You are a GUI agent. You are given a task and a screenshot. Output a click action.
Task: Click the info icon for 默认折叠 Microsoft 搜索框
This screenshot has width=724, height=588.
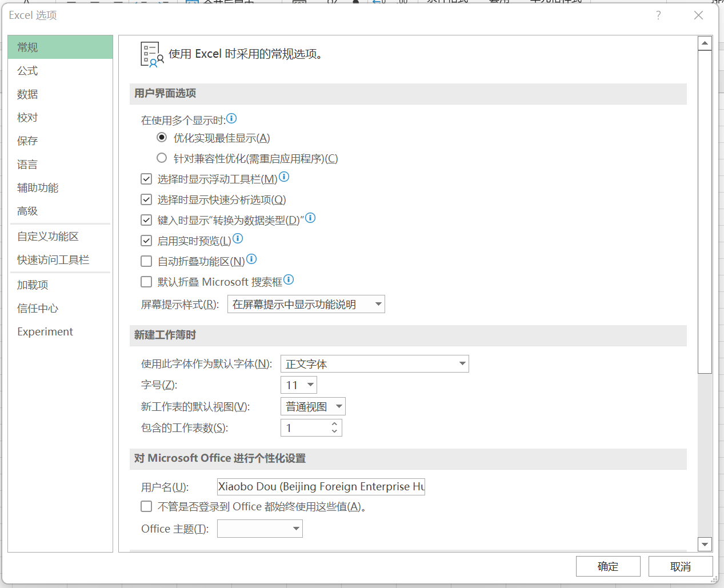click(x=289, y=279)
